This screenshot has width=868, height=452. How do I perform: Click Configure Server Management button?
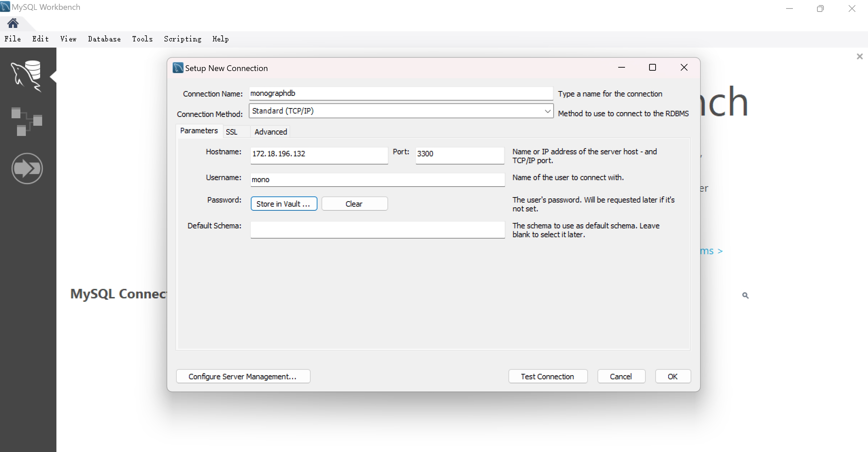243,377
